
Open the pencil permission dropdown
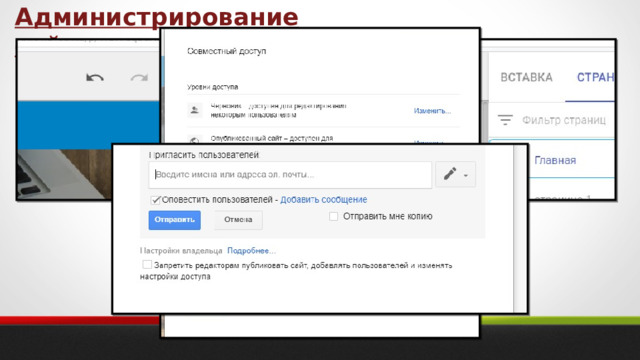(x=455, y=175)
